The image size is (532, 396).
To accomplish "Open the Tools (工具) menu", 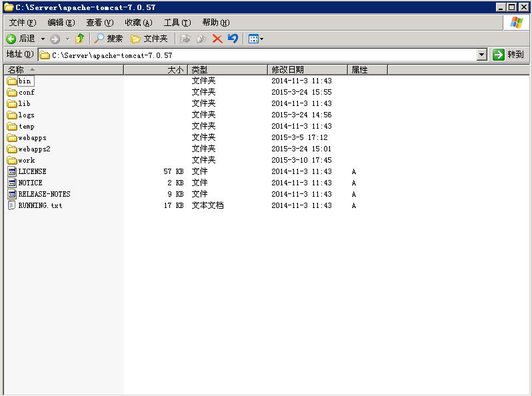I will coord(177,23).
